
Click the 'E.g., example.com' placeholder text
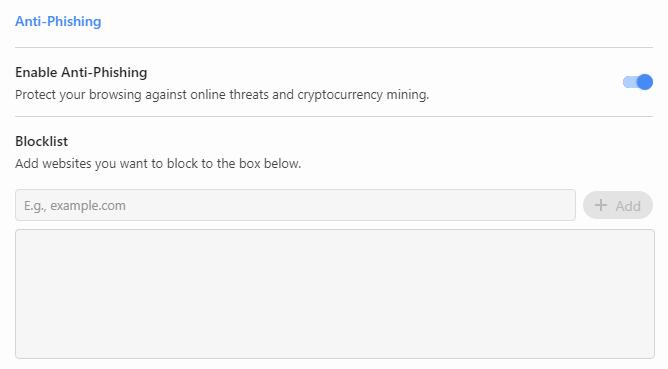click(x=75, y=206)
